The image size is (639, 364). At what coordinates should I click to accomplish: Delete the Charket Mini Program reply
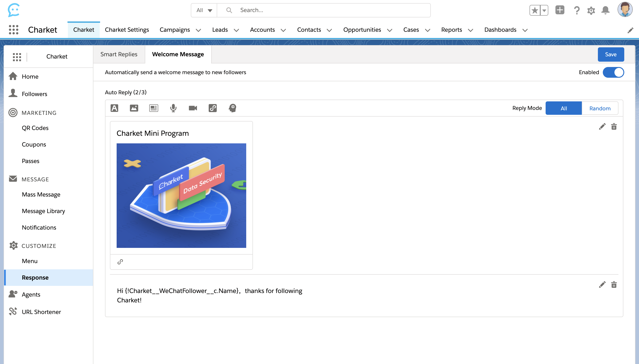pyautogui.click(x=614, y=126)
